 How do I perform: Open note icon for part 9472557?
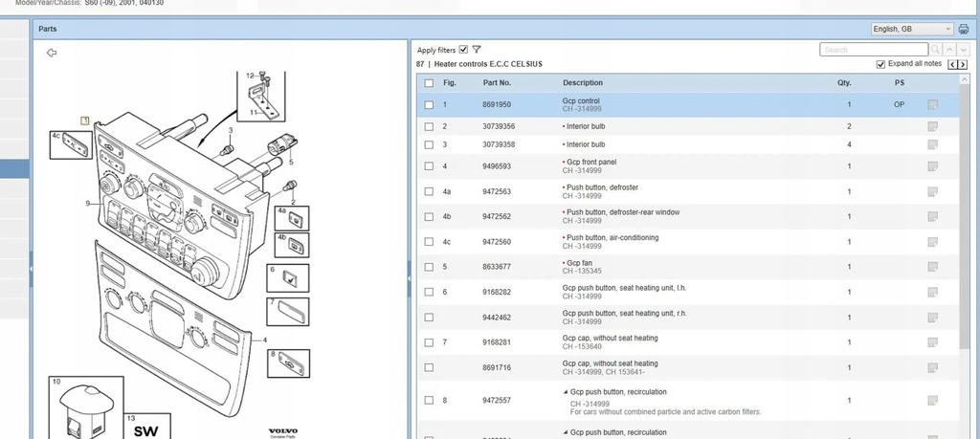(932, 401)
